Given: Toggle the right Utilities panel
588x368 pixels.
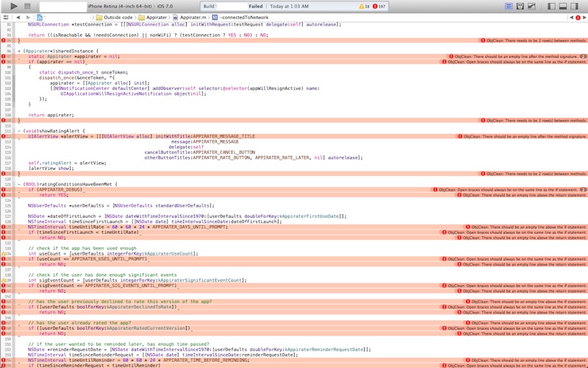Looking at the screenshot, I should pos(576,6).
